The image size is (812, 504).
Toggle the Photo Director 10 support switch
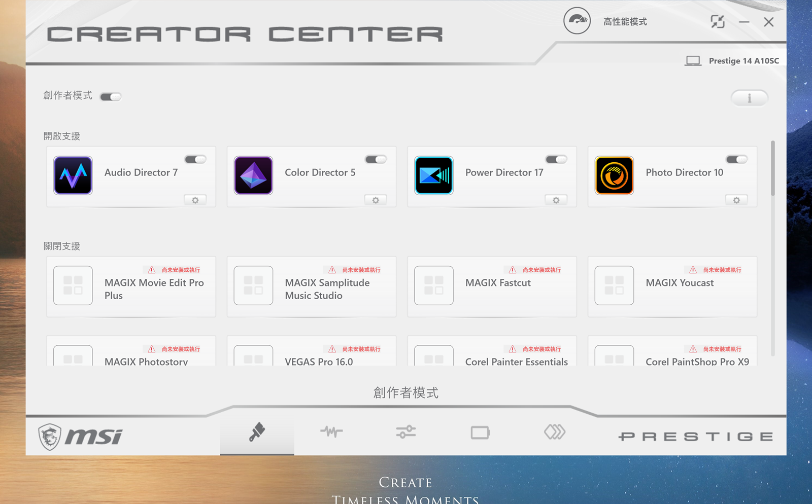coord(736,160)
